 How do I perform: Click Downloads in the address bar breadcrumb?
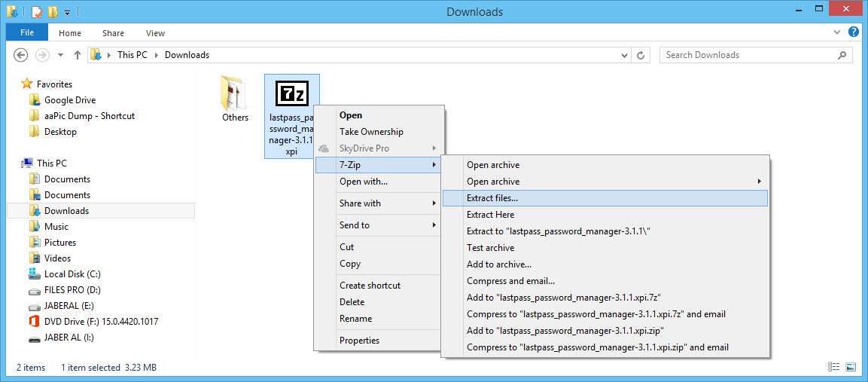(x=187, y=55)
